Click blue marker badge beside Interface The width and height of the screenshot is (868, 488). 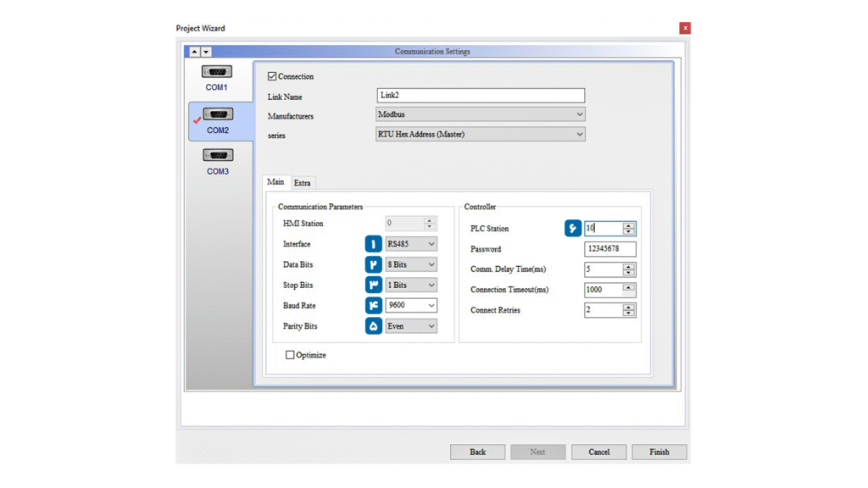(x=373, y=244)
